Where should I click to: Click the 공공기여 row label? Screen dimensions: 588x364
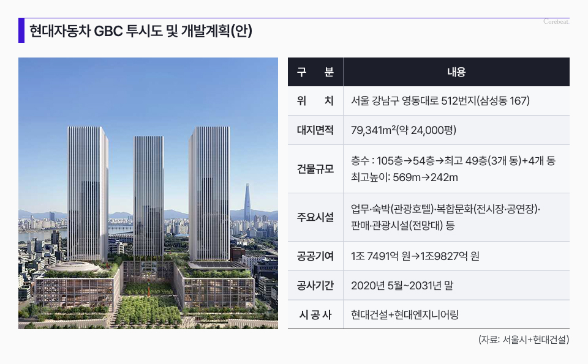click(315, 256)
